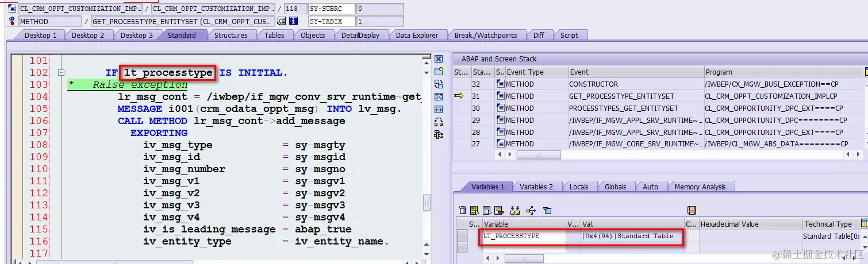
Task: Switch to Variables 2 tab
Action: tap(536, 187)
